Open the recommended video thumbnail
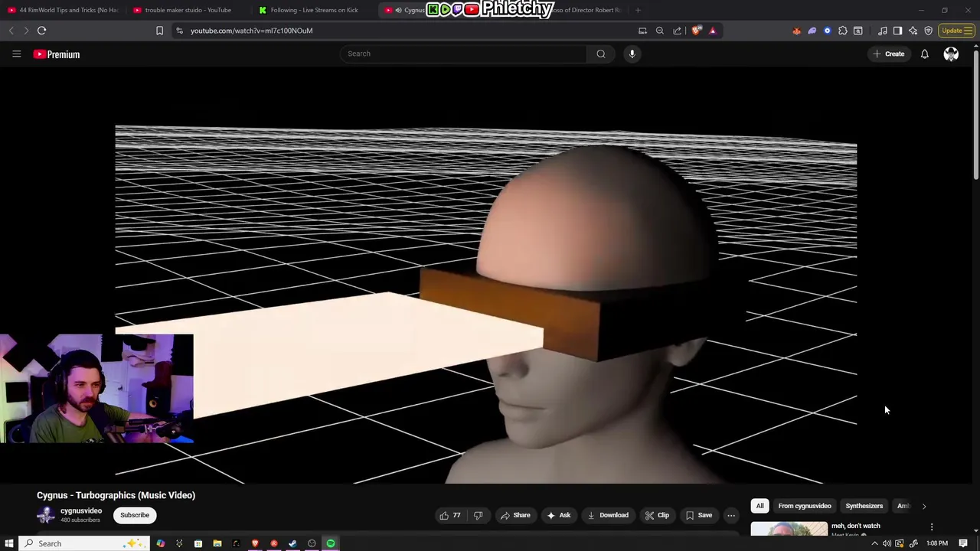The image size is (980, 551). click(789, 529)
